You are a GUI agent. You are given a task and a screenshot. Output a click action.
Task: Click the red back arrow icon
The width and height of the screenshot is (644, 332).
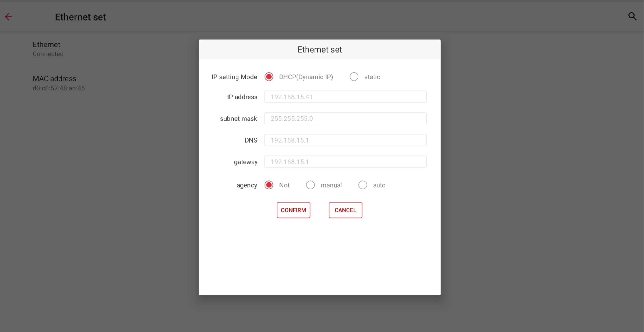[9, 17]
